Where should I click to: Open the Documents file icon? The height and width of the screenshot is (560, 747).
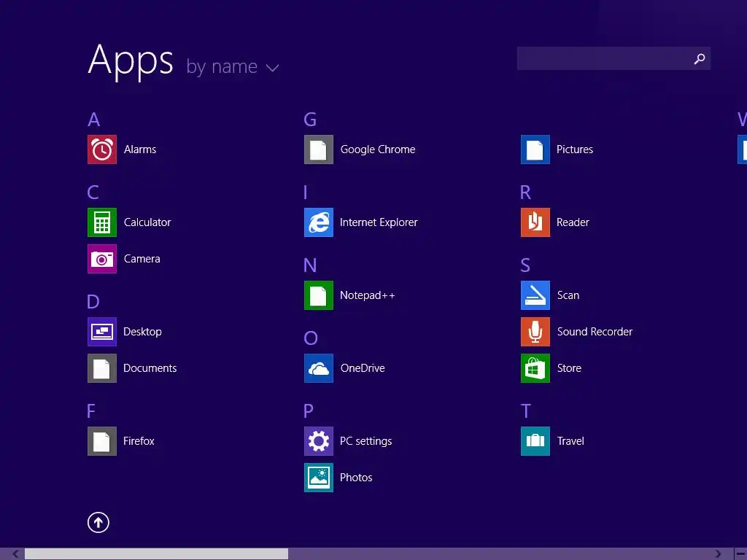pyautogui.click(x=102, y=368)
